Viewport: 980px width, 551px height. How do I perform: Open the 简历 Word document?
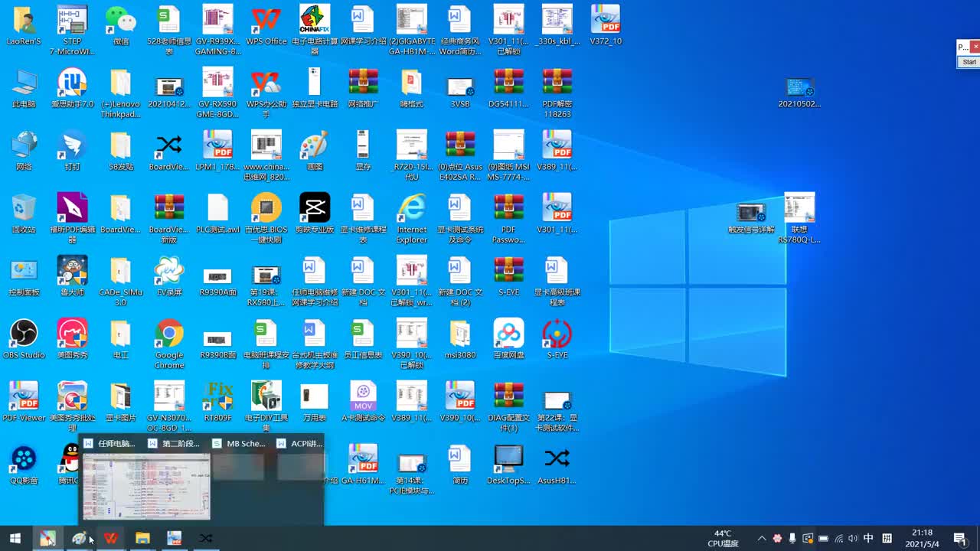459,465
